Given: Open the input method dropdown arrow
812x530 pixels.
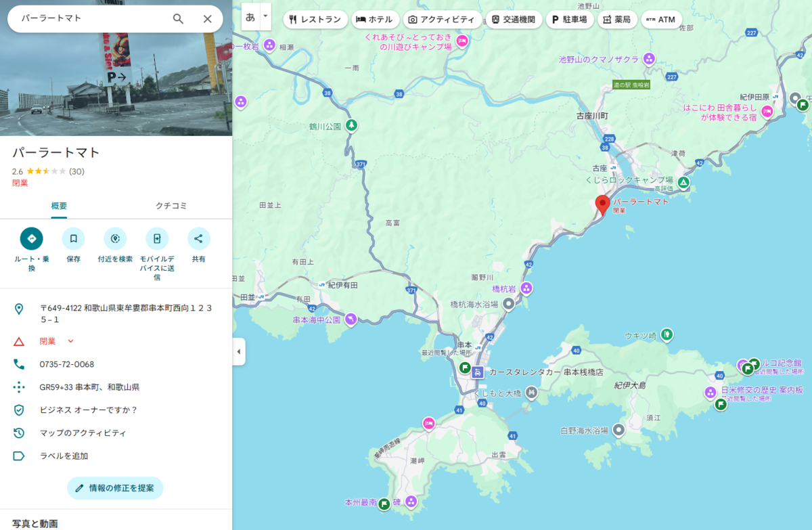Looking at the screenshot, I should coord(265,16).
